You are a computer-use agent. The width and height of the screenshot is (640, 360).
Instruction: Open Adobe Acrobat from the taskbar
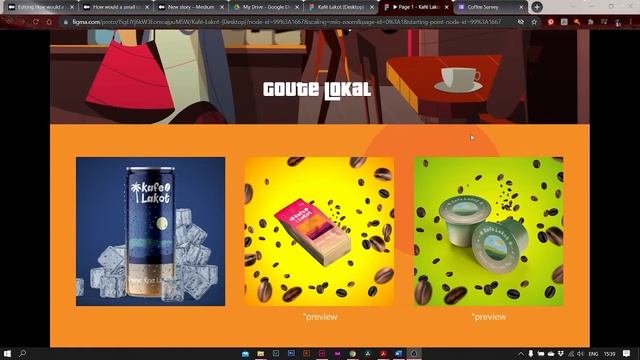click(x=383, y=353)
